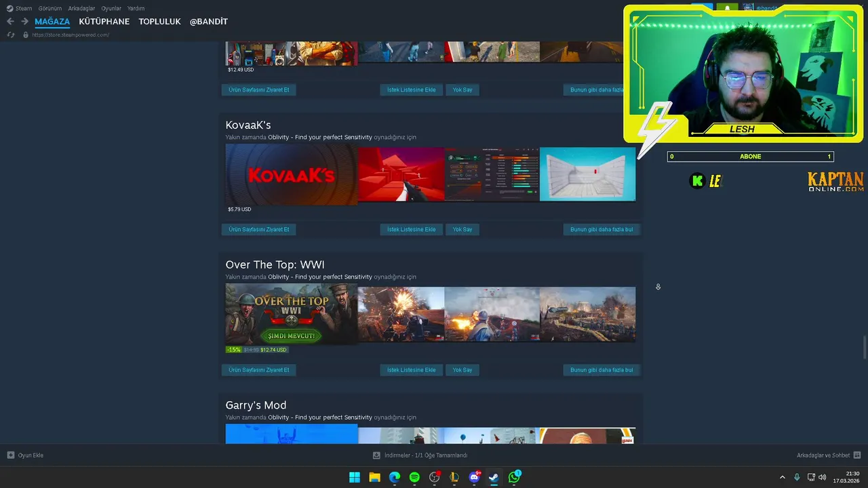
Task: Click the padlock icon beside the URL
Action: coord(26,35)
